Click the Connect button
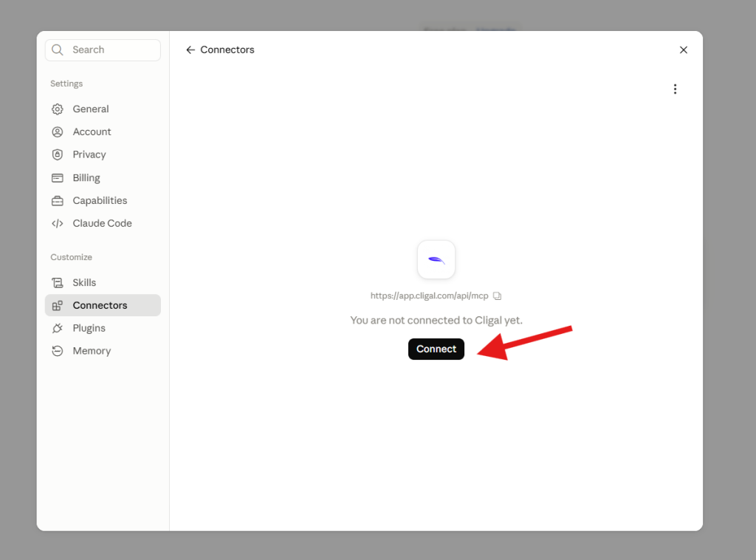The image size is (756, 560). click(436, 349)
